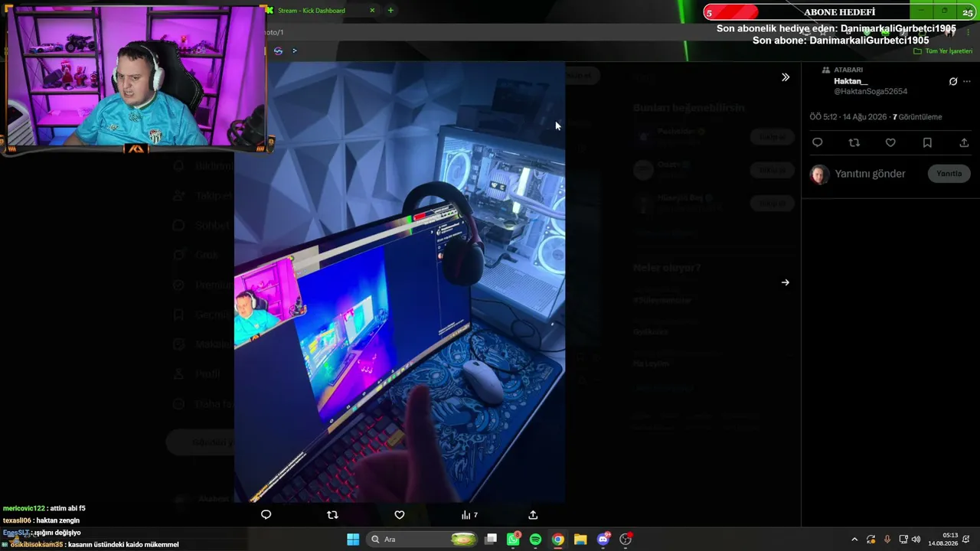Open a new browser tab
This screenshot has height=551, width=980.
(x=390, y=11)
